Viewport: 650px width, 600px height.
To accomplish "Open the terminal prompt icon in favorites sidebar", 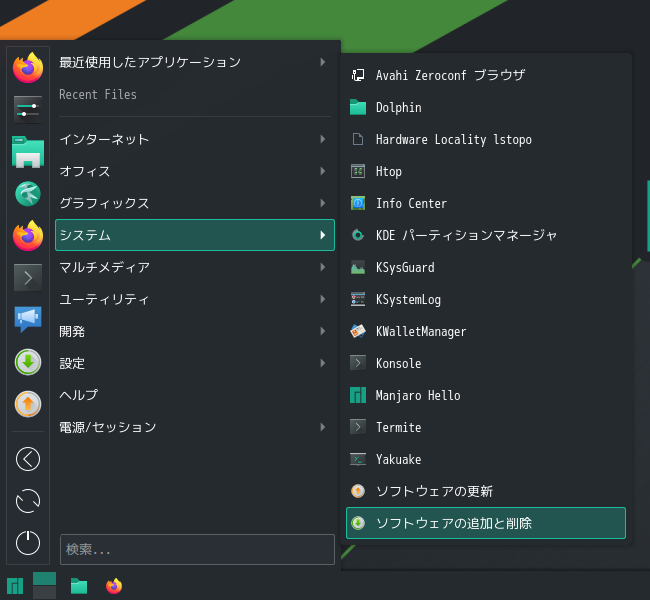I will [x=28, y=277].
